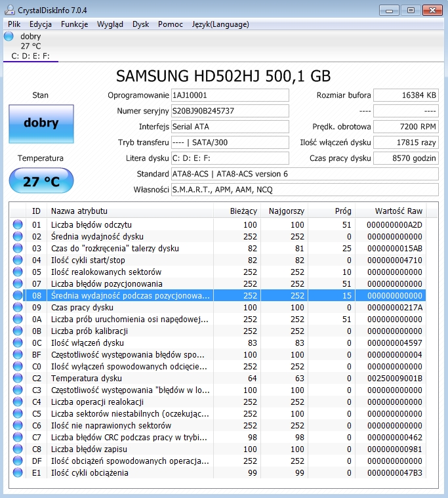
Task: Click the status orb for Temperatura dysku C2
Action: point(18,378)
